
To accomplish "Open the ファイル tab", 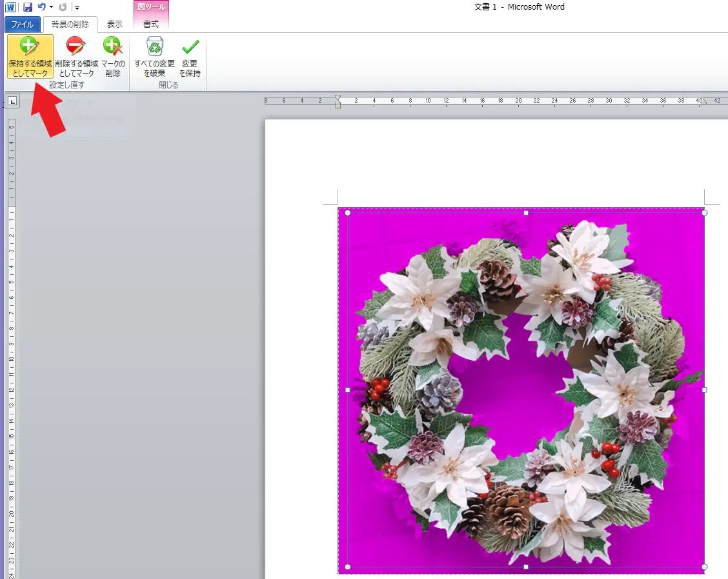I will [23, 24].
